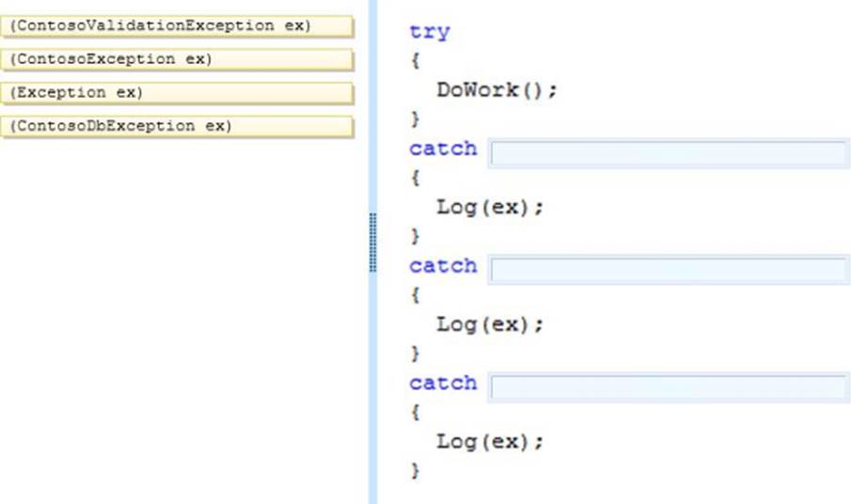Grab the dotted splitter handle between panes
Viewport: 851px width, 504px height.
pos(373,243)
